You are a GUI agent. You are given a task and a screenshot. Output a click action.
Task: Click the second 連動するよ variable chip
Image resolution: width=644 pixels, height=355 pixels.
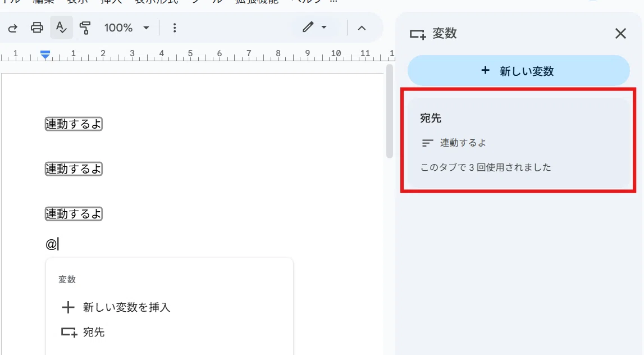pyautogui.click(x=74, y=169)
